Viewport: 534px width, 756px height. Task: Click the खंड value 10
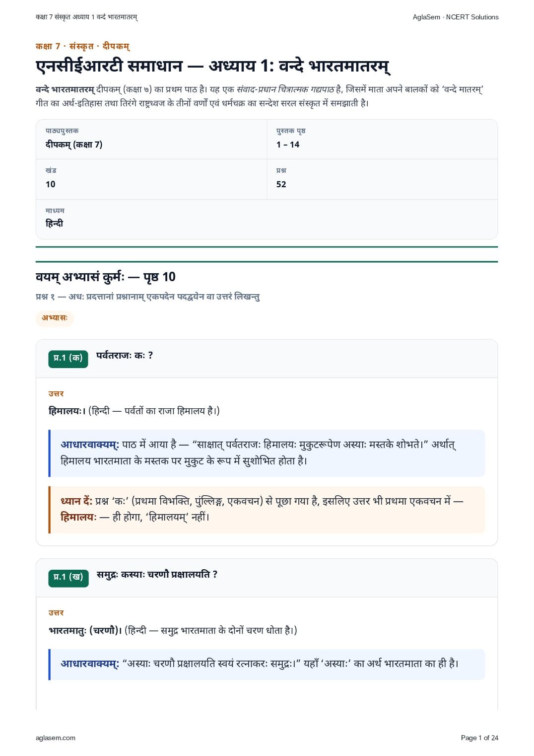coord(51,184)
